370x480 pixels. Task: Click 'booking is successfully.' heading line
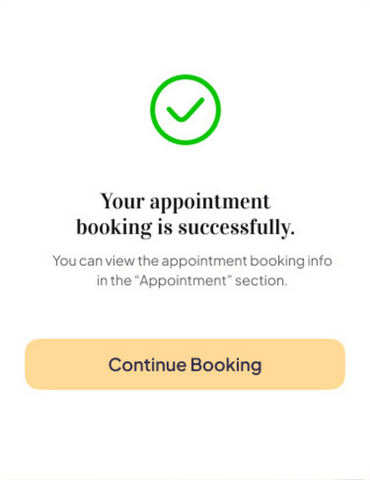pos(185,228)
